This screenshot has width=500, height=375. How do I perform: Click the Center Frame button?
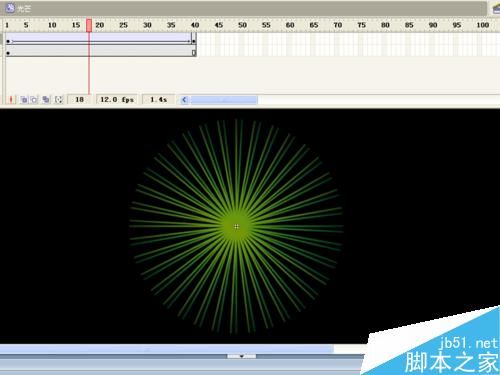(11, 99)
